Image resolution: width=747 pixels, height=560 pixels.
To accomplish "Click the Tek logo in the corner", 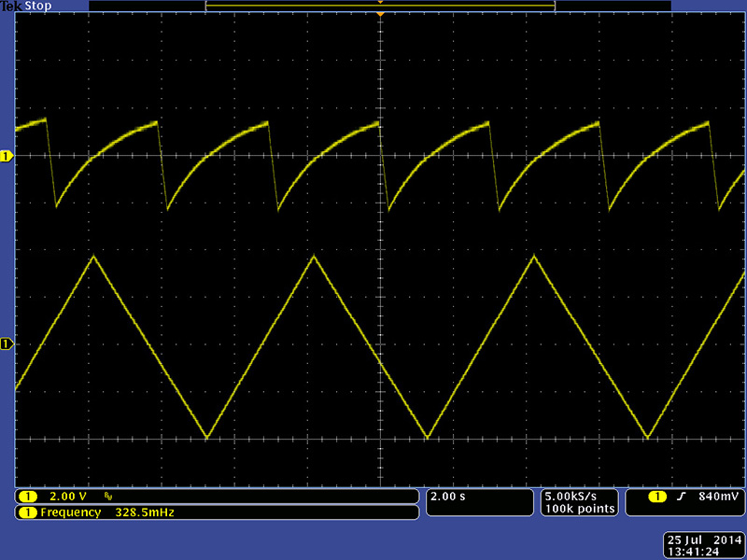I will click(x=10, y=6).
